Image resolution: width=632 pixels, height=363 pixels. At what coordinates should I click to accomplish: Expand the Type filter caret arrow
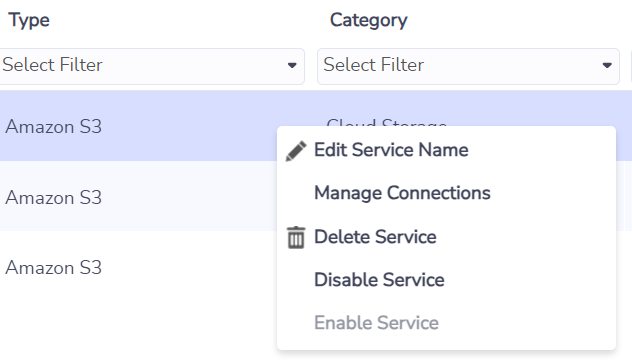[x=292, y=65]
